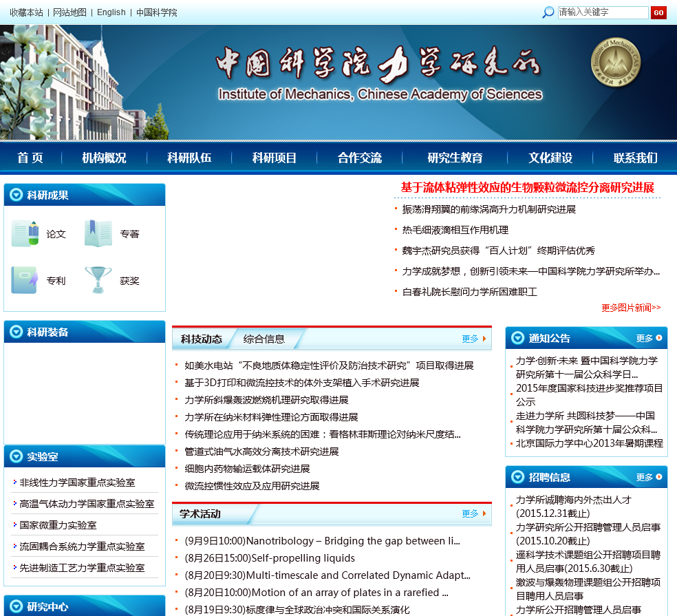The image size is (677, 616).
Task: Open the 如美水电站 项目取得进展 article
Action: tap(329, 365)
